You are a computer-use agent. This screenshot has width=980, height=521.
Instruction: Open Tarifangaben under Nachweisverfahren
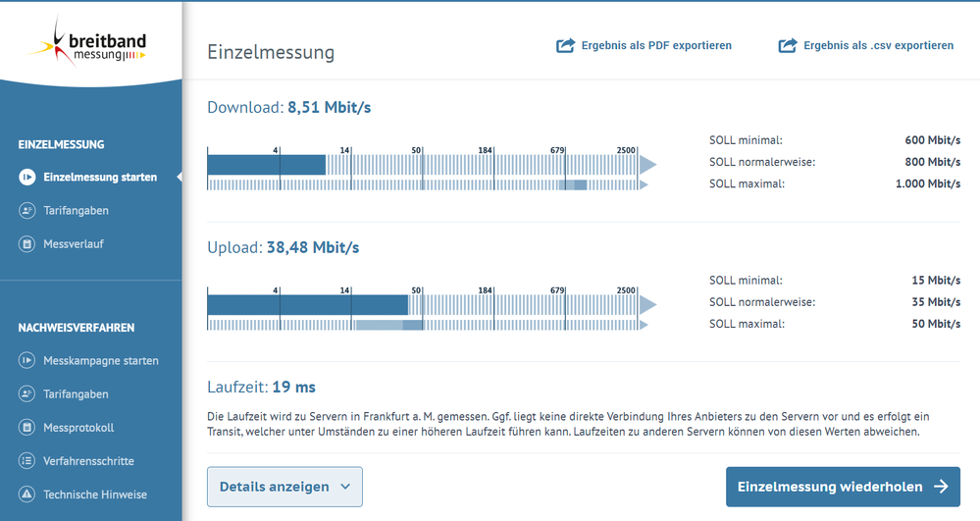click(x=76, y=394)
